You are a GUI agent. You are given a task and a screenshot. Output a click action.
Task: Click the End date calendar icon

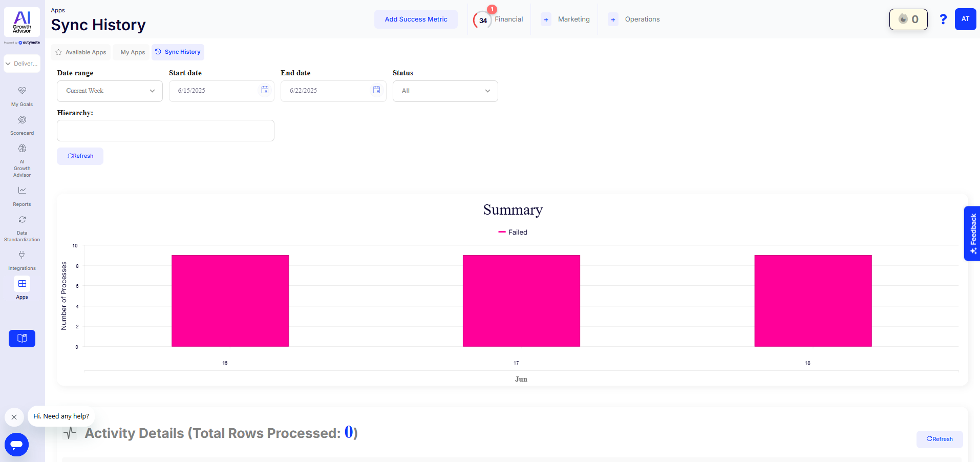376,90
